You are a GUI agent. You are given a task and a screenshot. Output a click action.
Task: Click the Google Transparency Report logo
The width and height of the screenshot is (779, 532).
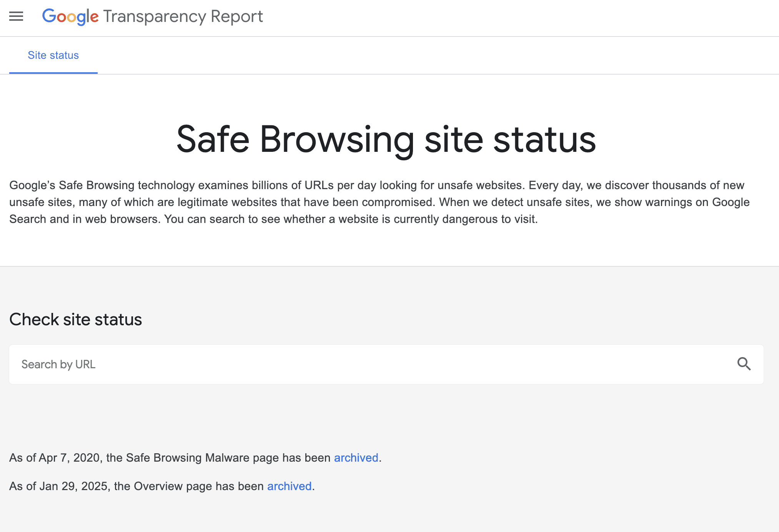tap(152, 17)
